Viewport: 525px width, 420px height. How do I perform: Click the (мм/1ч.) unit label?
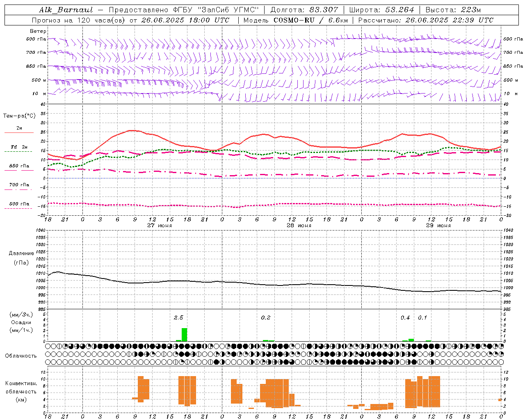tap(21, 330)
